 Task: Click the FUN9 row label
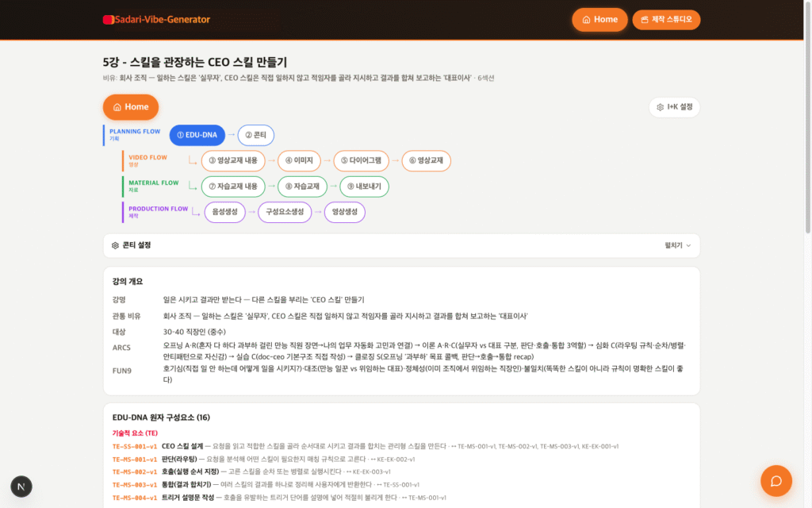[121, 371]
